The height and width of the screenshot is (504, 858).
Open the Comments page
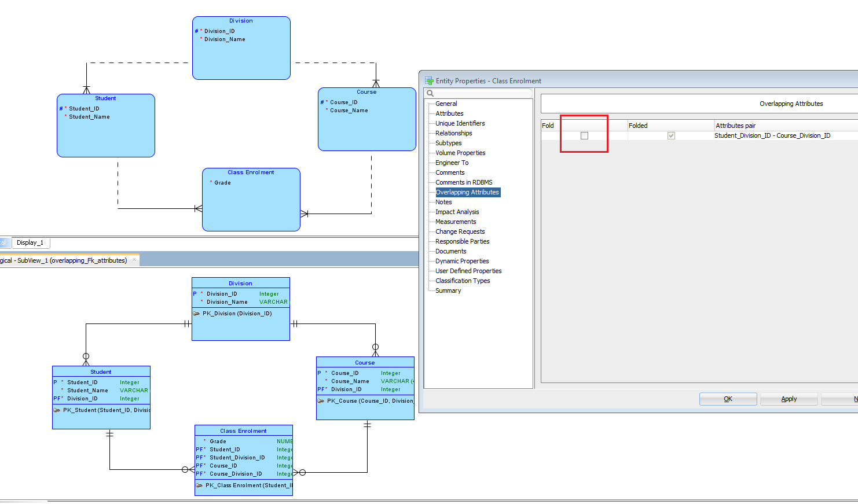pyautogui.click(x=450, y=172)
